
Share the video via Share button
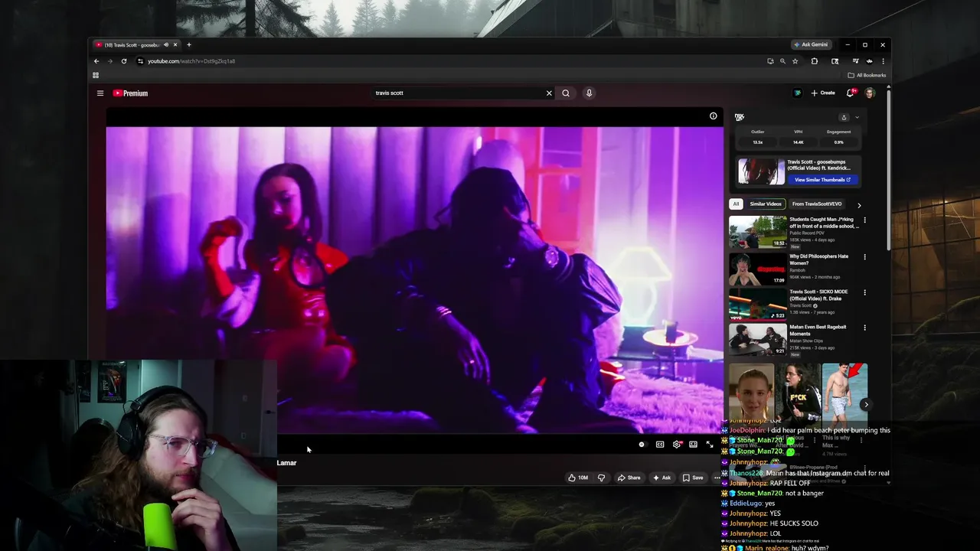pyautogui.click(x=629, y=478)
